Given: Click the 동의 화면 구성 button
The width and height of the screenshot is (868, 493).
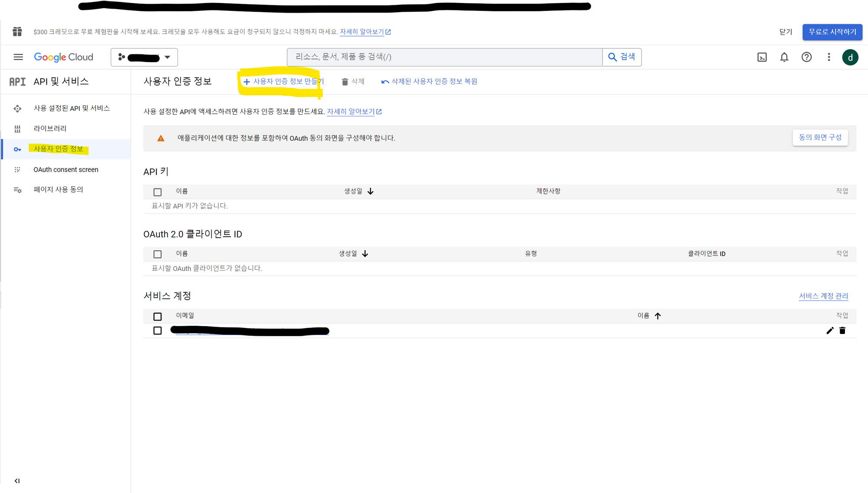Looking at the screenshot, I should point(820,137).
